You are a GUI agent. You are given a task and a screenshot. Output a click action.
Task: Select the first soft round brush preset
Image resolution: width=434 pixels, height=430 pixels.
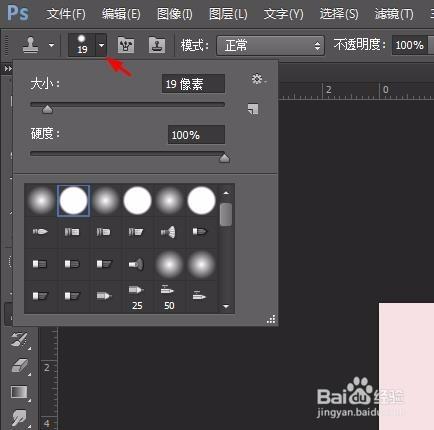point(41,201)
